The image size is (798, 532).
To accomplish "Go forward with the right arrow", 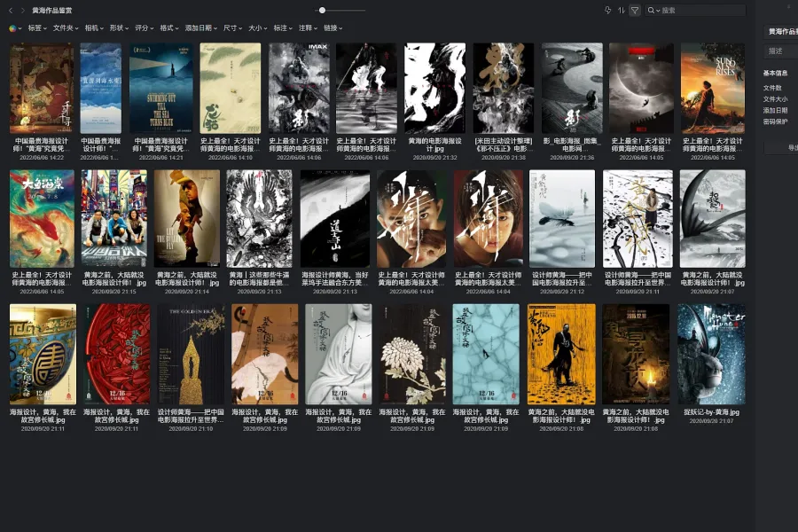I will click(22, 10).
